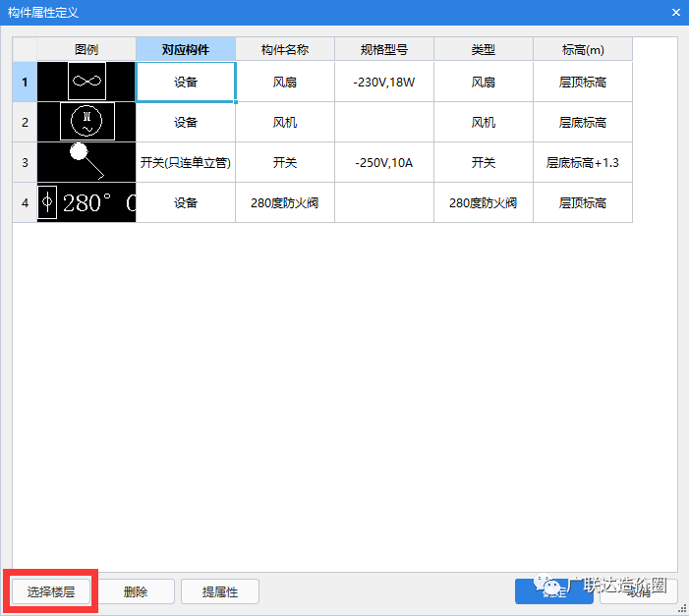This screenshot has width=689, height=616.
Task: Select the 层顶标高 elevation cell in row 4
Action: pyautogui.click(x=583, y=202)
